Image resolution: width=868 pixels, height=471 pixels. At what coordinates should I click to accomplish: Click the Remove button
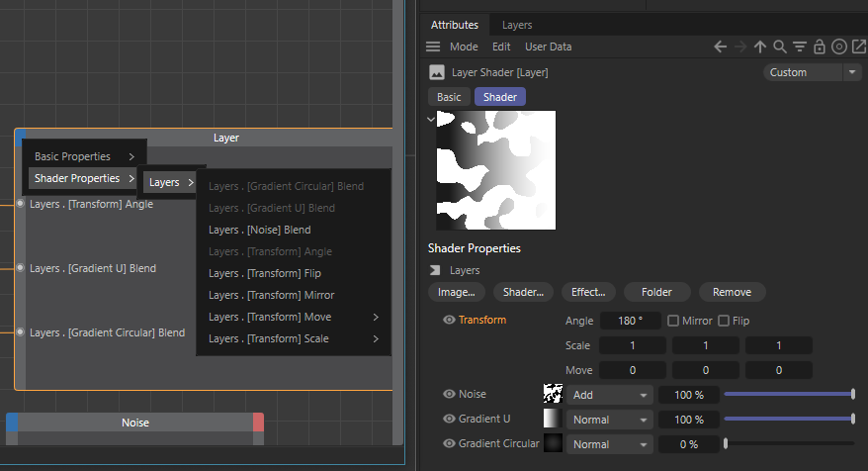(732, 292)
